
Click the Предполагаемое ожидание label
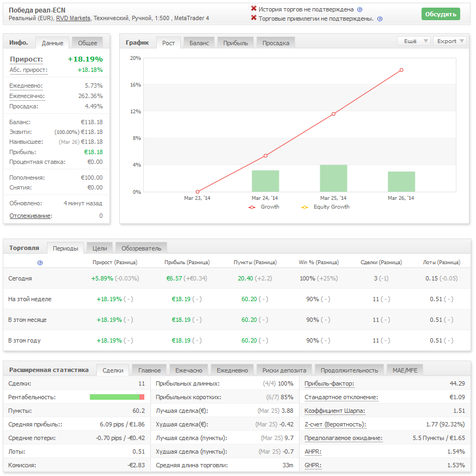point(343,438)
